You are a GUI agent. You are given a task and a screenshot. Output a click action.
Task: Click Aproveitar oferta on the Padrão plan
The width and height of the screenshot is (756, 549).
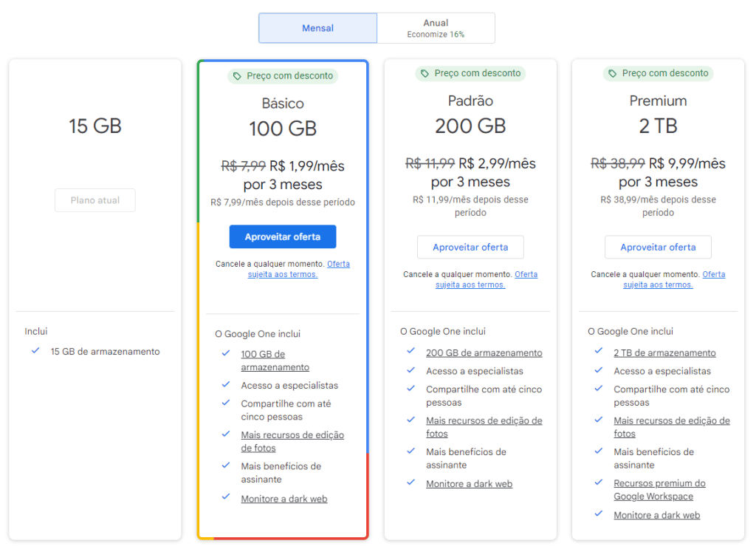coord(470,247)
